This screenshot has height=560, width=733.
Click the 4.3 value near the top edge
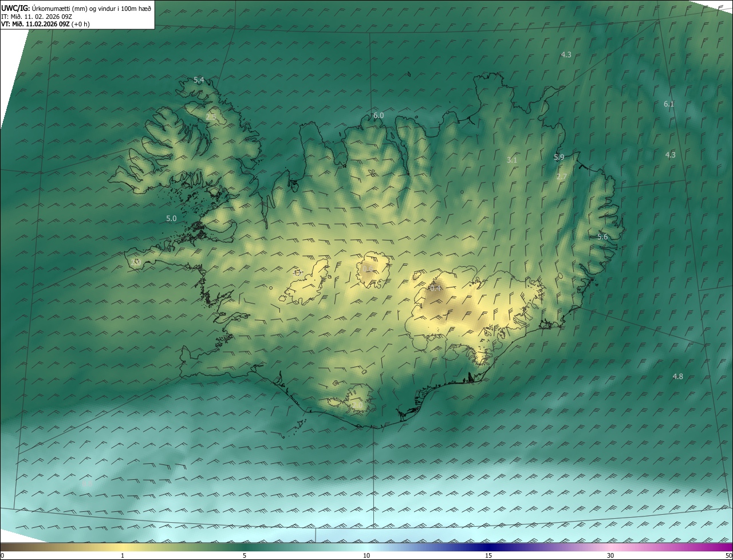click(566, 55)
